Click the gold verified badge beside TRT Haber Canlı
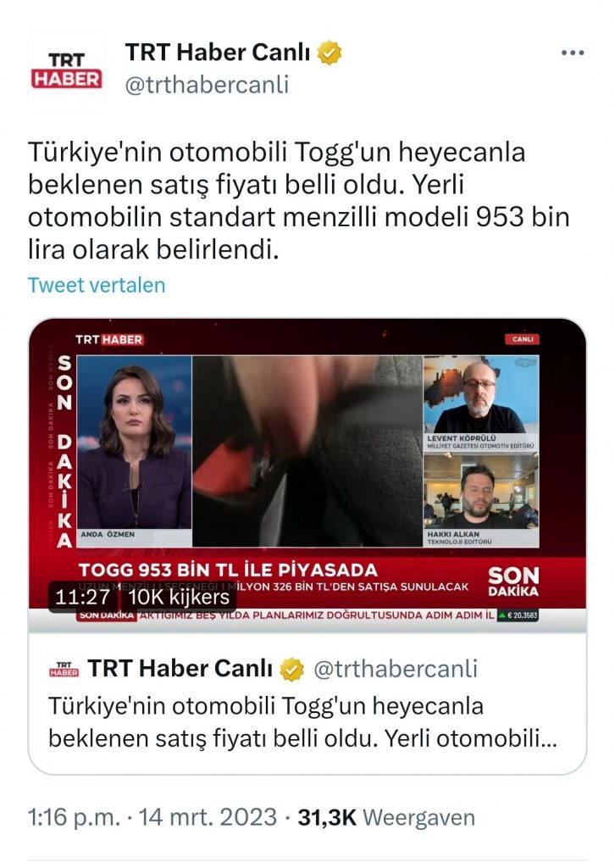Viewport: 615px width, 868px height. [x=329, y=53]
